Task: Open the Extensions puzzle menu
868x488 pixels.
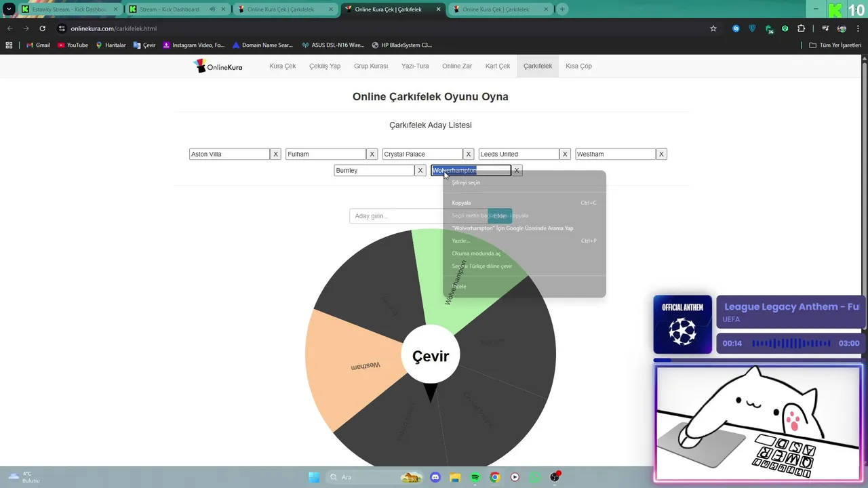Action: (x=802, y=28)
